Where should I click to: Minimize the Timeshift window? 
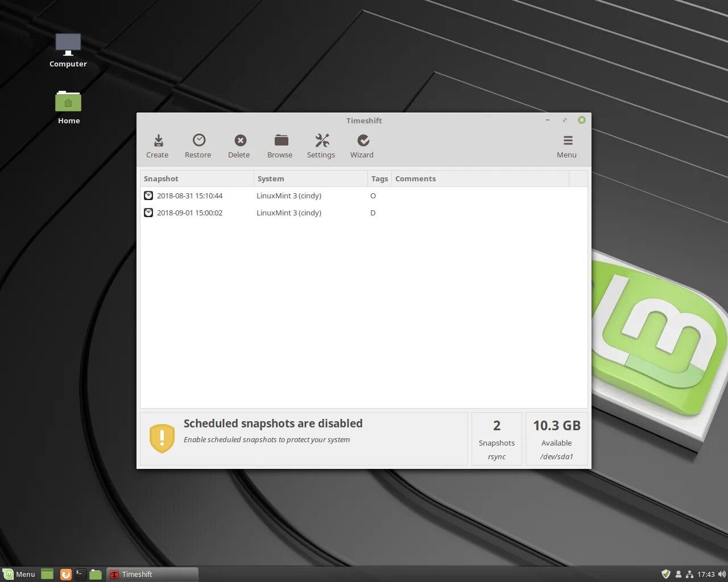click(548, 120)
